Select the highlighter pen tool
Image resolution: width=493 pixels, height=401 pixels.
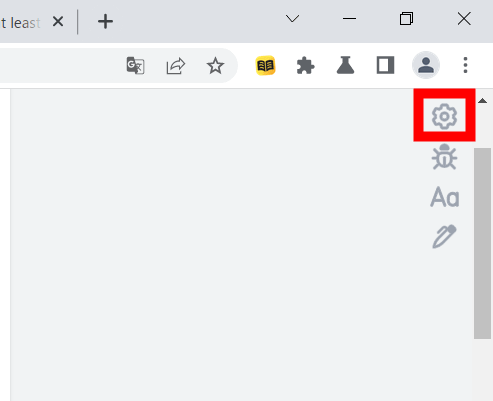point(444,236)
